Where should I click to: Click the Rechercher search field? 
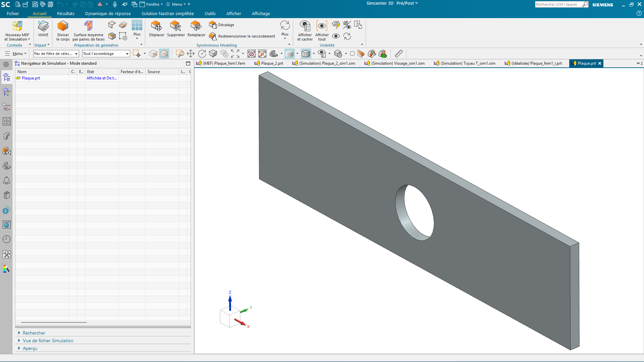(x=559, y=4)
